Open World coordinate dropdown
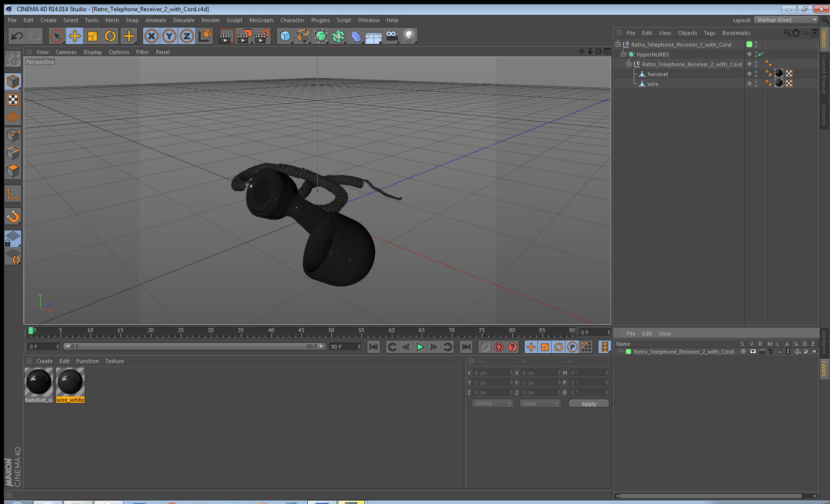 point(493,403)
